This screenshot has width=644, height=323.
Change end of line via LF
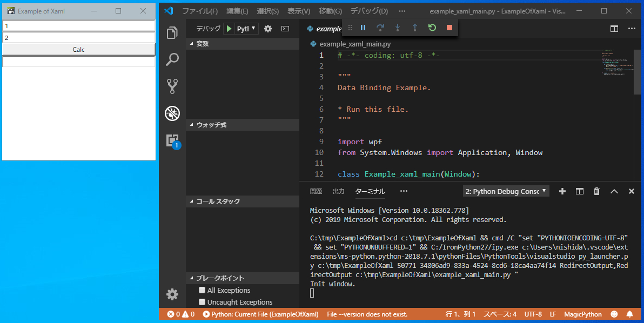pos(553,314)
